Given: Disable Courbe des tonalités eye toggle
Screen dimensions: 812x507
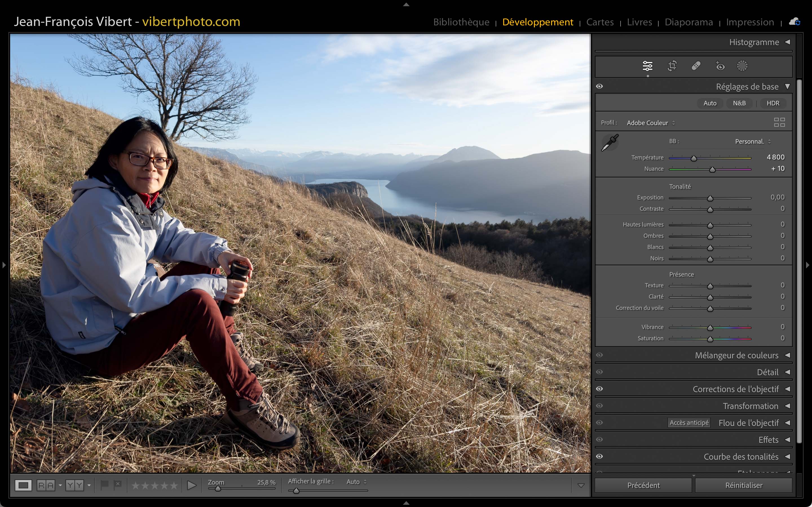Looking at the screenshot, I should [x=600, y=456].
